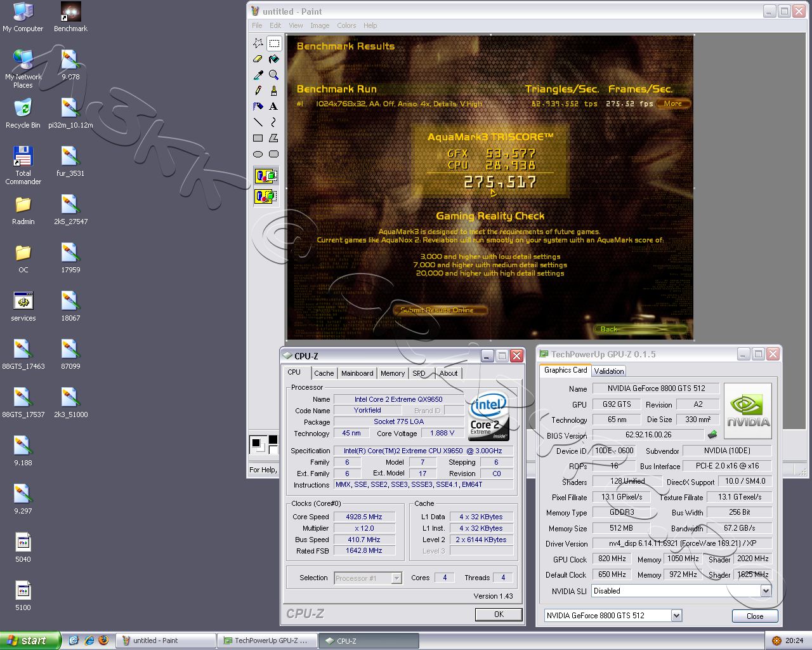Switch to the Validation tab in GPU-Z
812x650 pixels.
[x=609, y=371]
